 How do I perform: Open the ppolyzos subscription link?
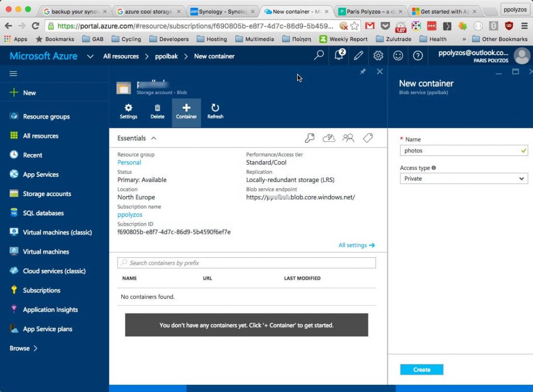pos(130,215)
